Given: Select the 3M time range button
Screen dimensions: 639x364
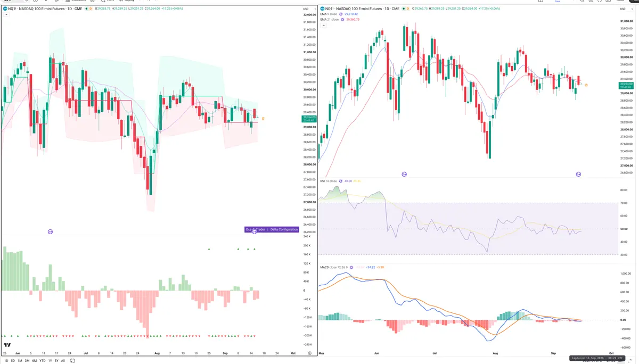Looking at the screenshot, I should [x=27, y=360].
